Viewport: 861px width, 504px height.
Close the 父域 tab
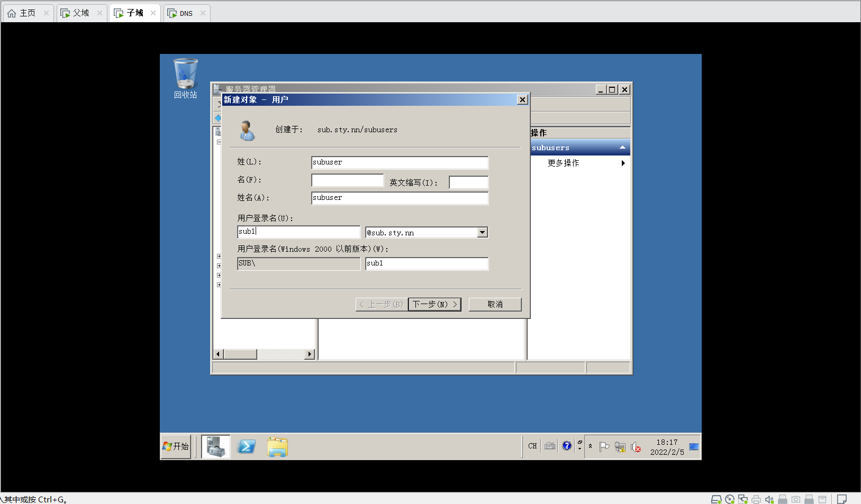(99, 13)
